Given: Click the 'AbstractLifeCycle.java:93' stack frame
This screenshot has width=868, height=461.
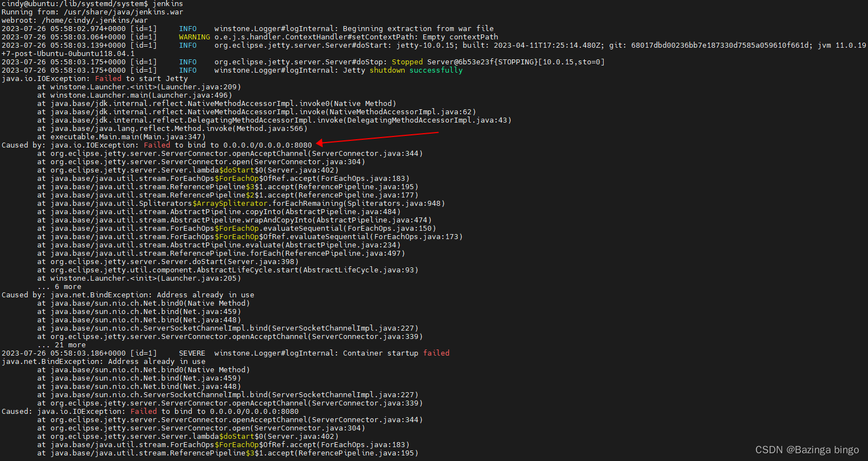Looking at the screenshot, I should (228, 270).
